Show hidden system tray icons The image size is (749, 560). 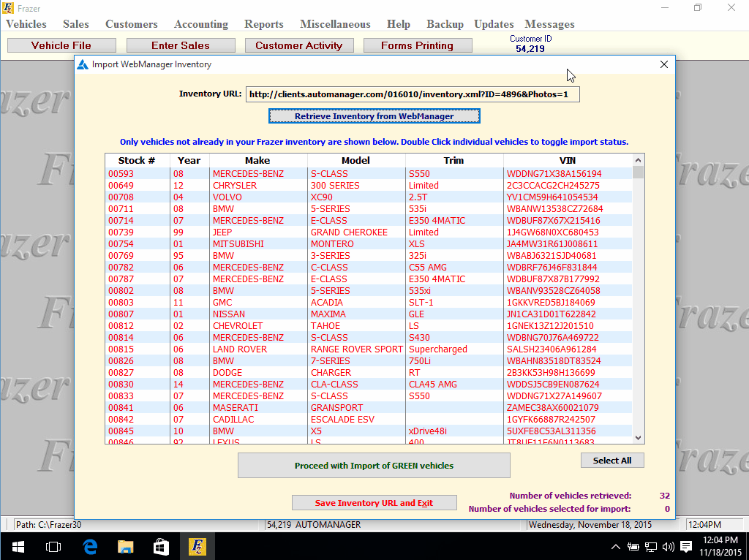616,547
